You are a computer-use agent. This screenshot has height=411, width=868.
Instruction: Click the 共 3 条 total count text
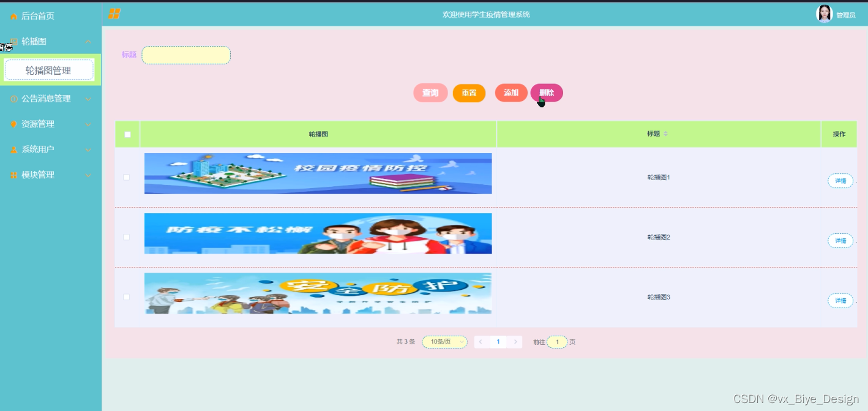tap(406, 342)
